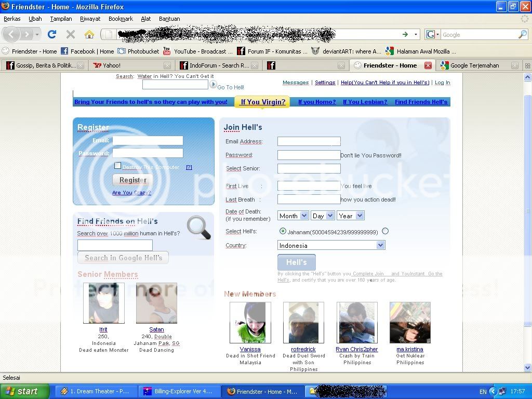Switch to Billing-Explorer taskbar item

coord(179,391)
